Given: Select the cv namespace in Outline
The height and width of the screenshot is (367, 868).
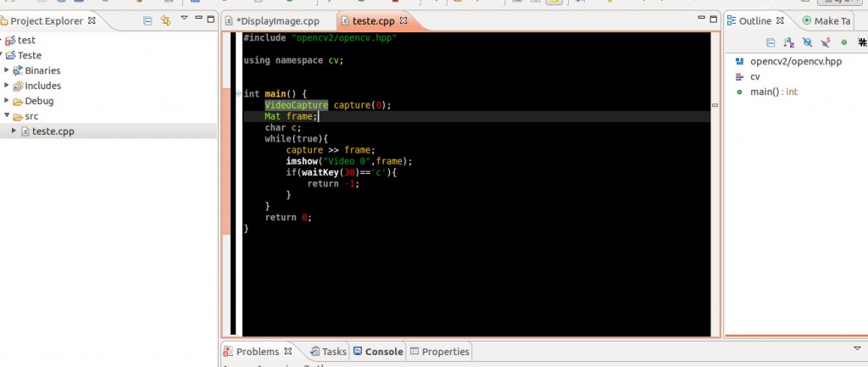Looking at the screenshot, I should click(755, 77).
